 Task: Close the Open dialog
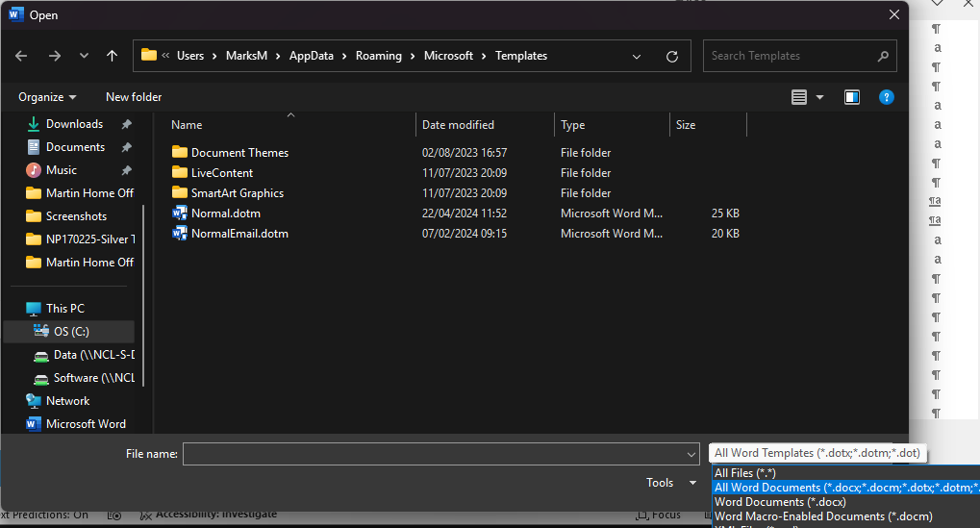click(894, 14)
